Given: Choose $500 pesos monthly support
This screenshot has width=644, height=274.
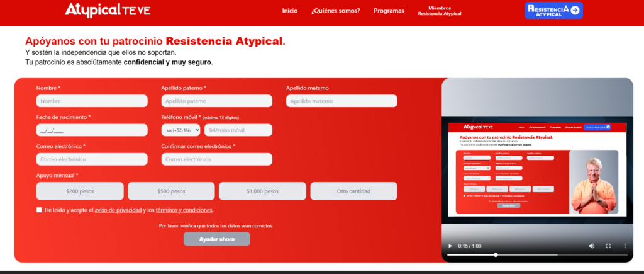Looking at the screenshot, I should click(x=171, y=191).
